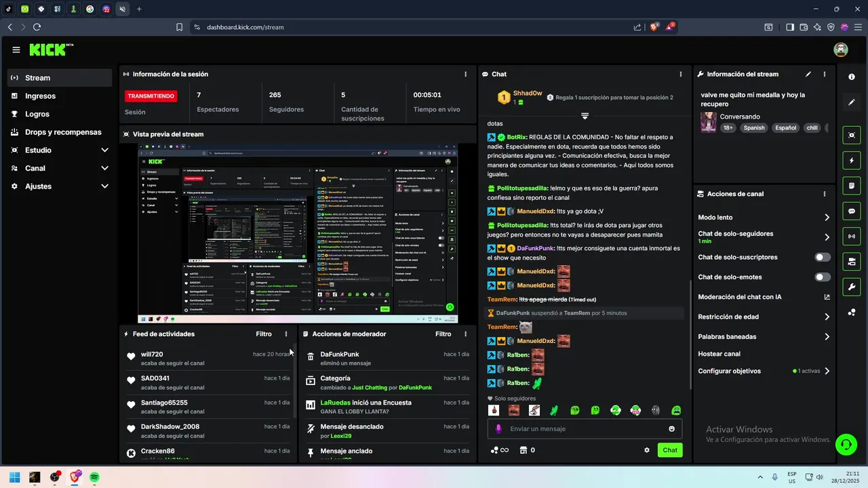
Task: Open options menu of Chat panel
Action: click(x=681, y=74)
